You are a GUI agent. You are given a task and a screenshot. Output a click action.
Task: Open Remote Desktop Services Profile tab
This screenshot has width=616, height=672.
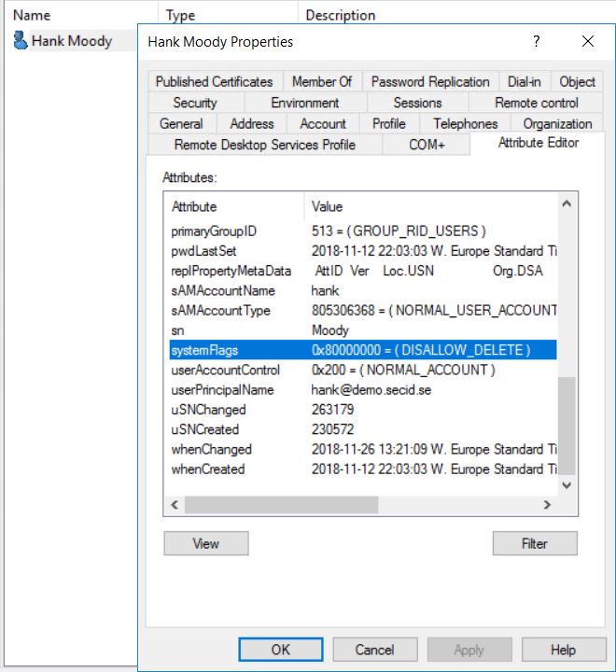264,145
